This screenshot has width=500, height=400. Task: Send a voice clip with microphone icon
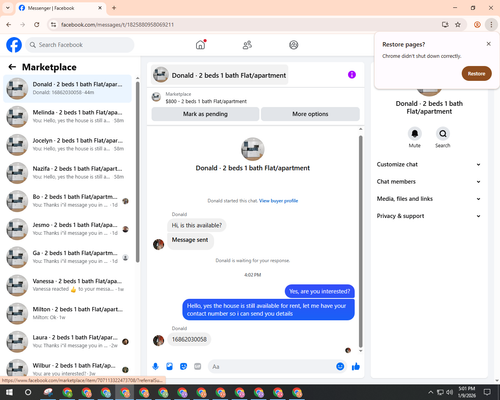coord(155,367)
